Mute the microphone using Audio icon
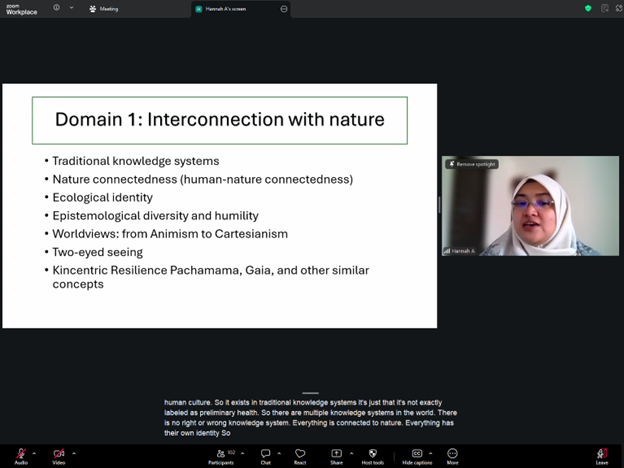Viewport: 624px width, 468px height. click(x=21, y=454)
